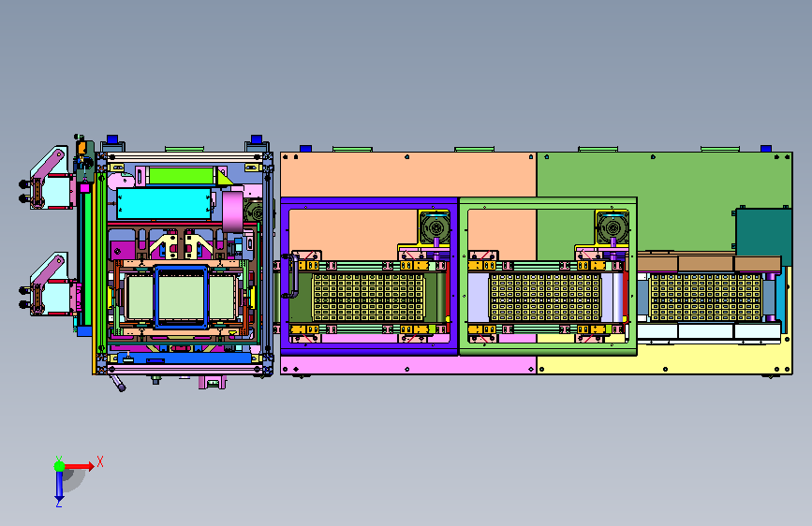Select the tray grid inside the green frame
Image resolution: width=812 pixels, height=526 pixels.
pyautogui.click(x=545, y=298)
